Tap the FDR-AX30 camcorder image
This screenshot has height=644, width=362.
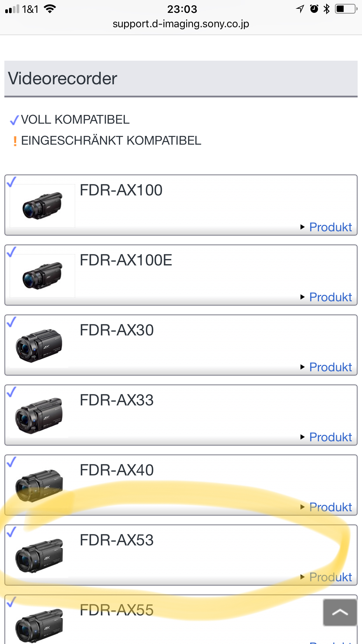click(39, 346)
